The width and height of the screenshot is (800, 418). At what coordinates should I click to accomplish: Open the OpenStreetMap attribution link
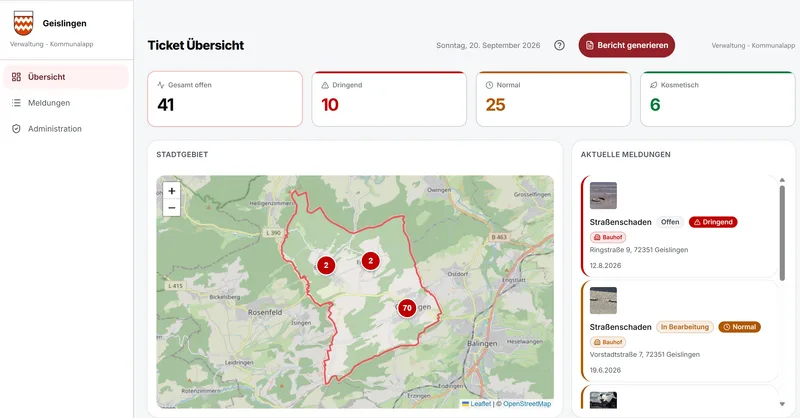point(527,404)
